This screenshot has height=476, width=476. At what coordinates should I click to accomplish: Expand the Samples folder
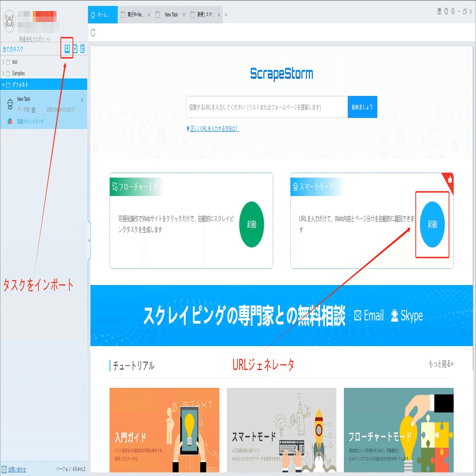pyautogui.click(x=3, y=73)
